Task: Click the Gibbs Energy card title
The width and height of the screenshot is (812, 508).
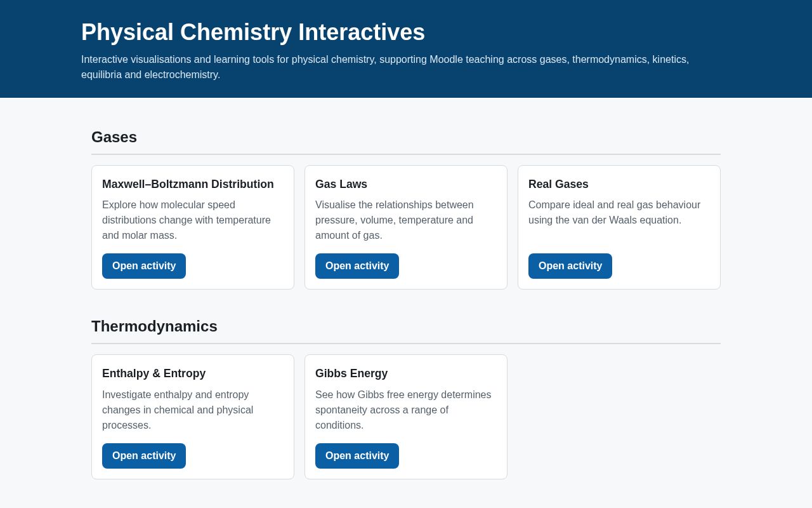Action: pyautogui.click(x=351, y=373)
